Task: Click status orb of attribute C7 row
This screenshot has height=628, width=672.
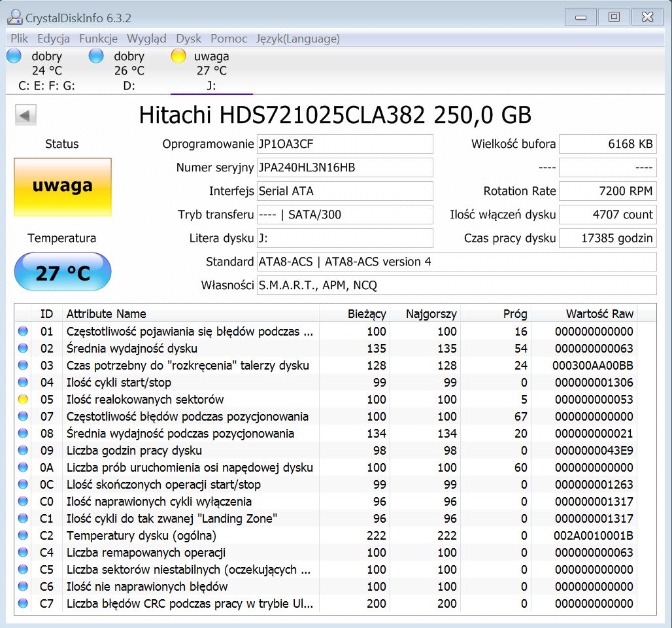Action: pos(23,604)
